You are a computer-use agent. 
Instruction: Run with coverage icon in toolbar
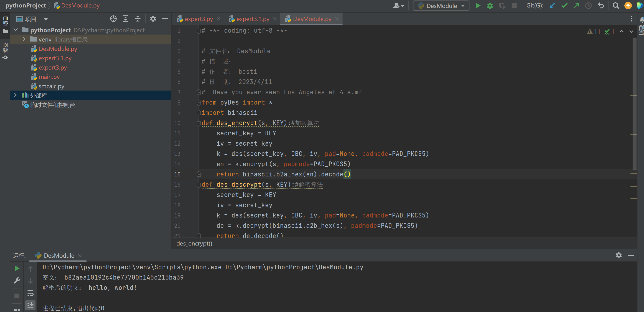502,6
